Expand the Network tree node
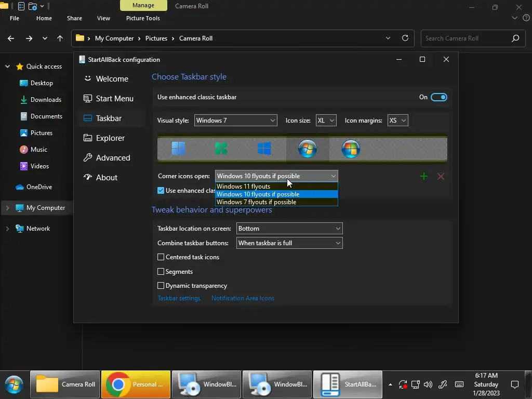The width and height of the screenshot is (532, 399). pyautogui.click(x=7, y=229)
